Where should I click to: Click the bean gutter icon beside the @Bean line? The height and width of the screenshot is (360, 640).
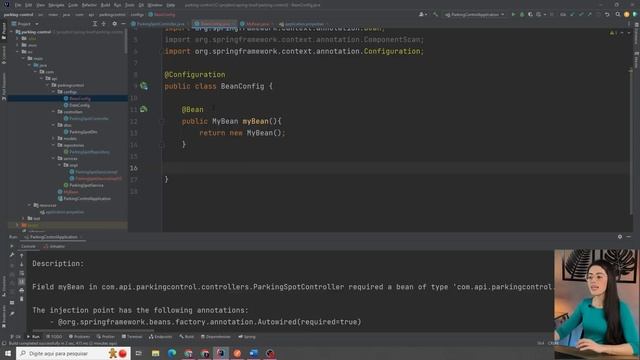click(144, 109)
